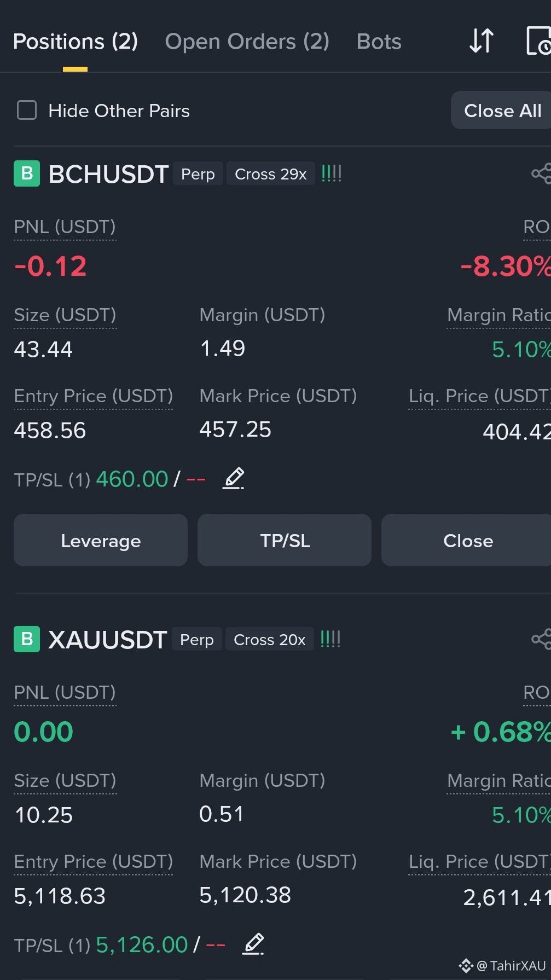The height and width of the screenshot is (980, 551).
Task: Open the order history icon at top right
Action: 538,41
